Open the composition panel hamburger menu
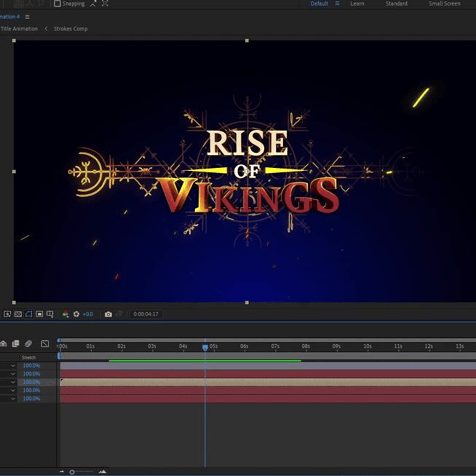This screenshot has height=476, width=476. [27, 17]
